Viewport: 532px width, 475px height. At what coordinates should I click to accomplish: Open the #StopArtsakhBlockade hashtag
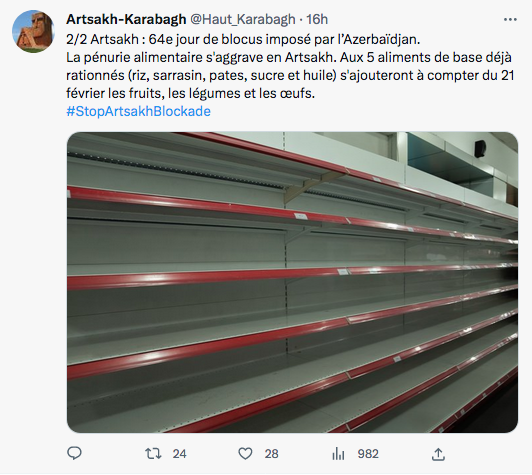pos(138,111)
